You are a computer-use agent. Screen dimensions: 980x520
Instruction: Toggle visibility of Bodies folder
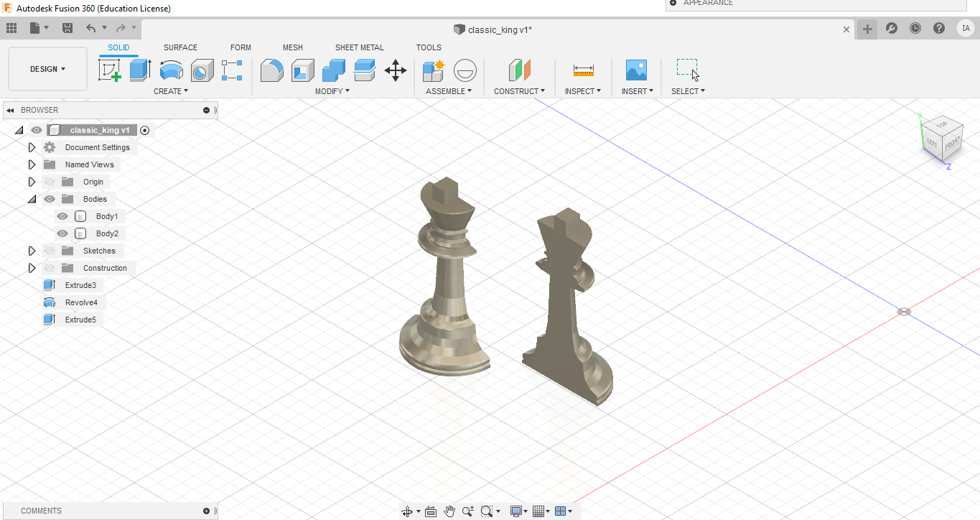point(50,199)
